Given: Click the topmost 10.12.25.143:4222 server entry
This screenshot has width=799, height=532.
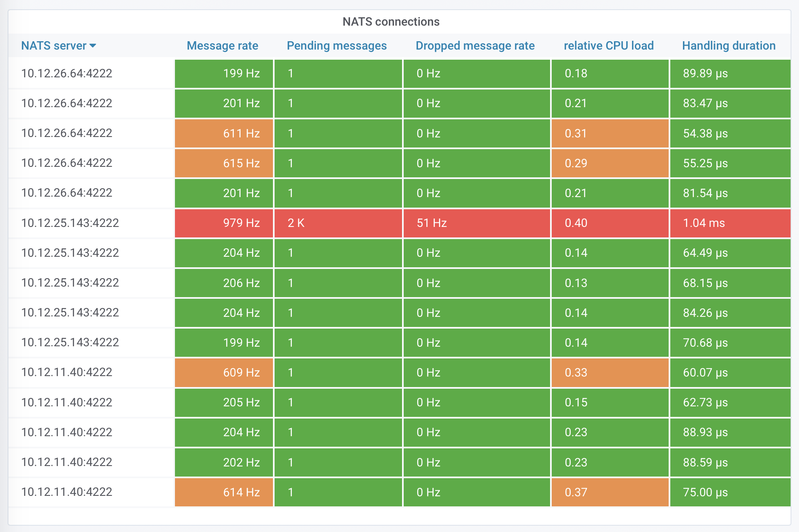Looking at the screenshot, I should pyautogui.click(x=70, y=223).
